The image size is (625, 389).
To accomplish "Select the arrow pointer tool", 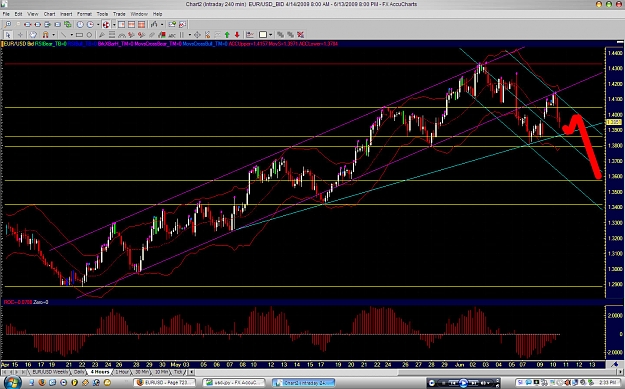I will pos(8,35).
